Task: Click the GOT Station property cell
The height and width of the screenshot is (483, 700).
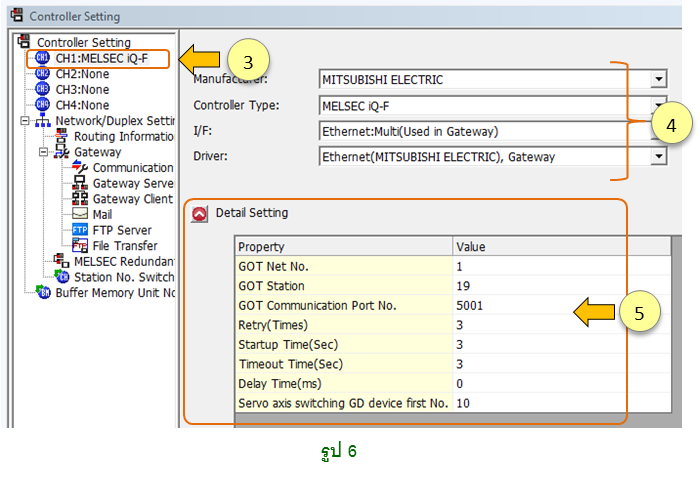Action: coord(344,286)
